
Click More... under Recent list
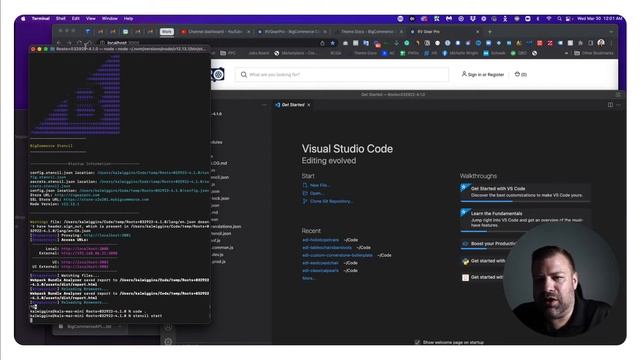point(308,278)
